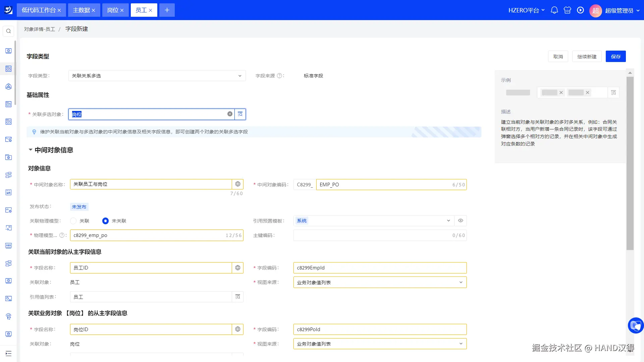Click the help icon next to 字段来源
This screenshot has height=362, width=644.
279,76
